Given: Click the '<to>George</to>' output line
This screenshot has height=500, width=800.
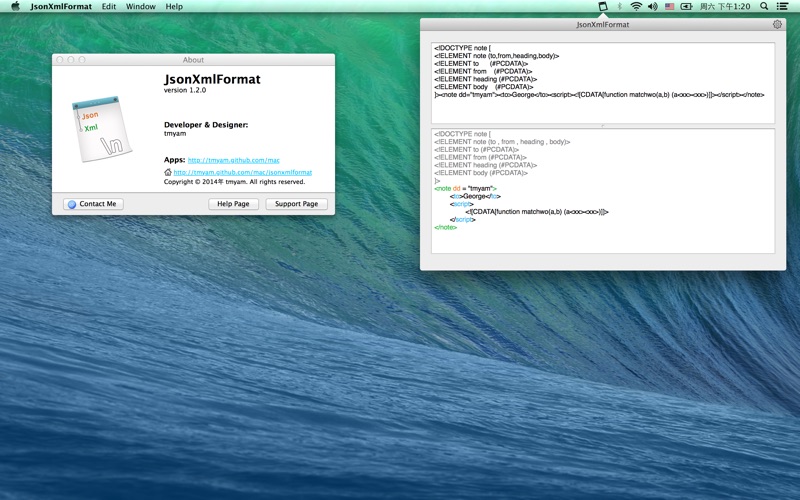Looking at the screenshot, I should [476, 196].
